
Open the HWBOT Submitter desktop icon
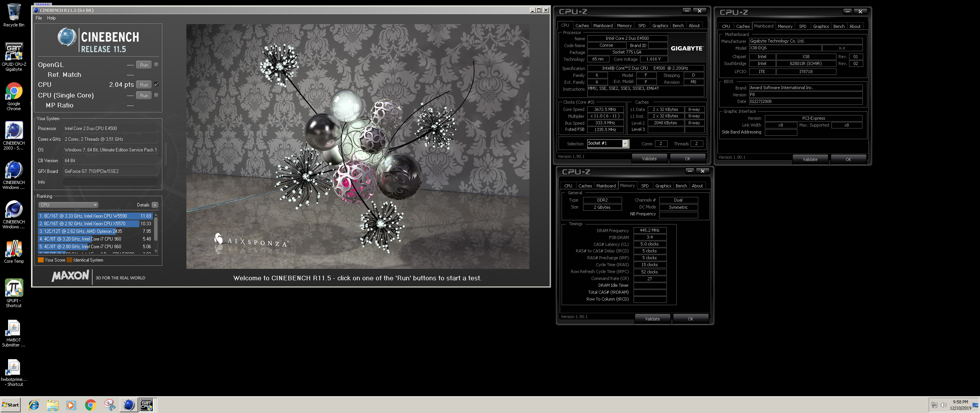tap(14, 333)
